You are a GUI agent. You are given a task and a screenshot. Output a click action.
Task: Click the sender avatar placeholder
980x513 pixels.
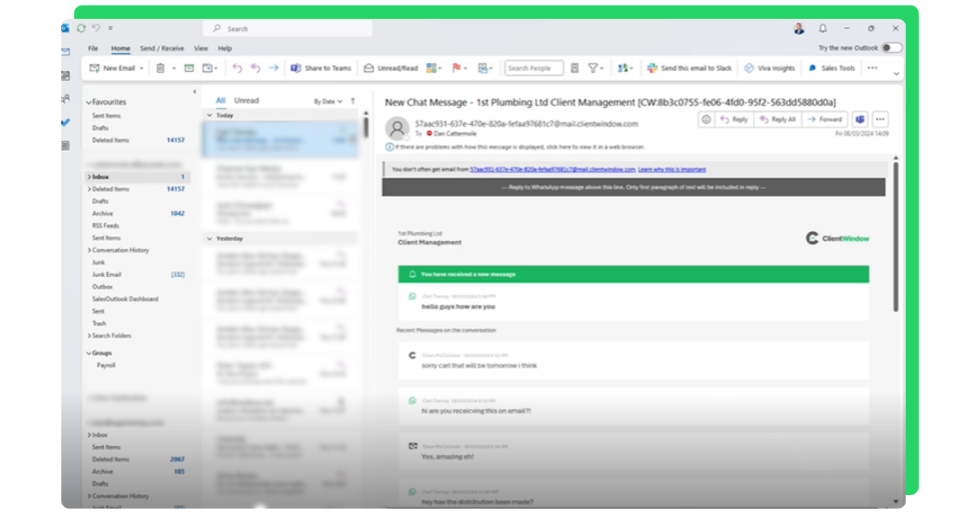click(x=397, y=128)
